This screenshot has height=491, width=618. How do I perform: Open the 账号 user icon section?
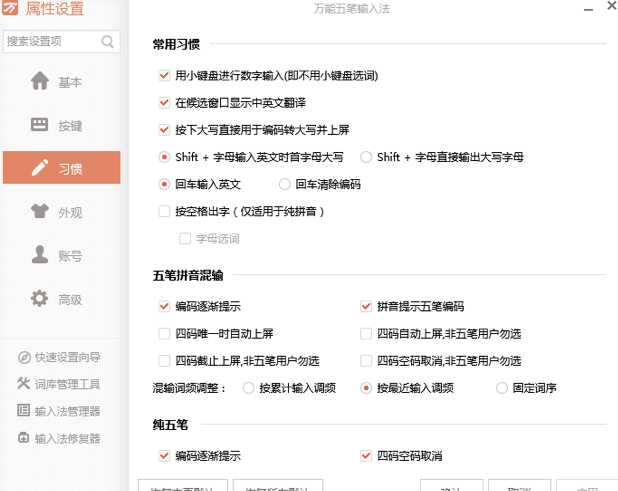click(40, 255)
